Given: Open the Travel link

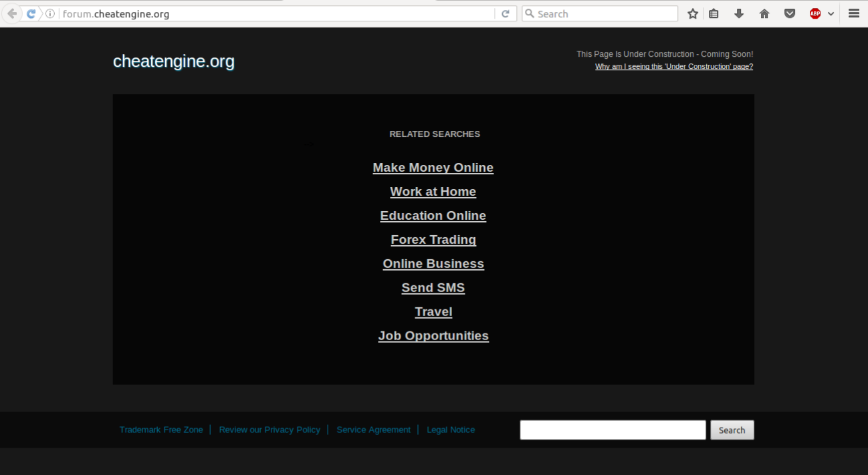Looking at the screenshot, I should (x=433, y=312).
